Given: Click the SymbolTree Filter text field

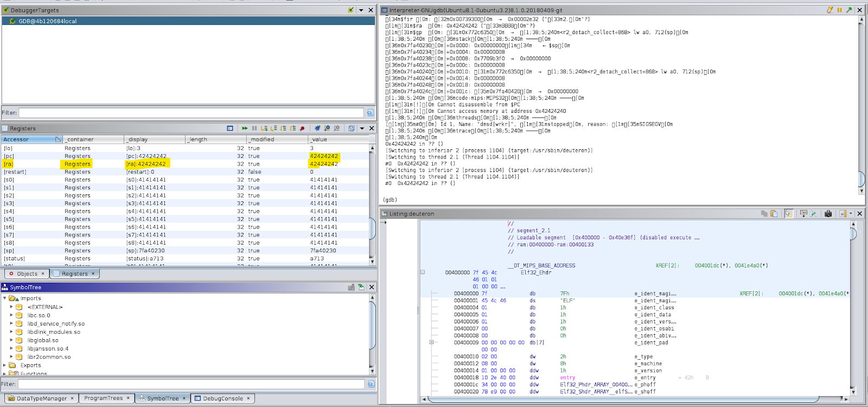Looking at the screenshot, I should [191, 384].
